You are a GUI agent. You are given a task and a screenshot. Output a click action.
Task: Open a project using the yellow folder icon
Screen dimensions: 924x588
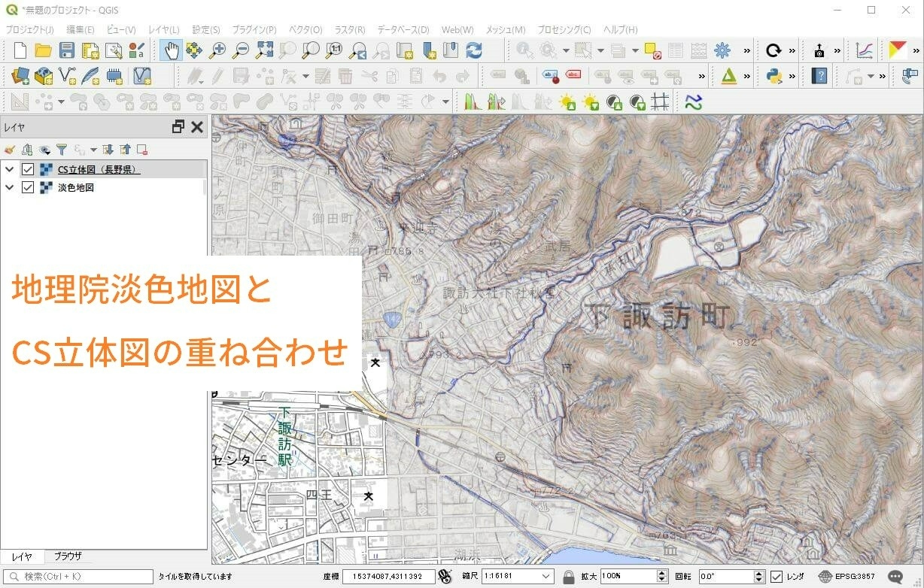43,50
